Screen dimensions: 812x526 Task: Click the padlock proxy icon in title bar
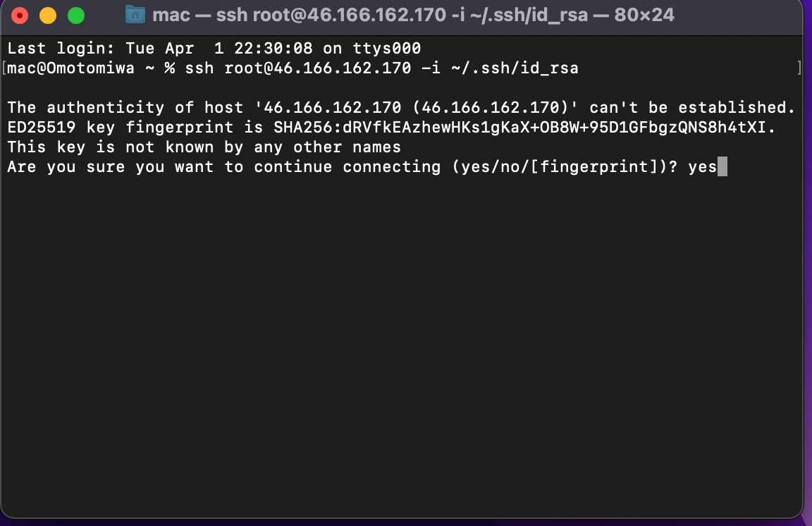click(134, 14)
